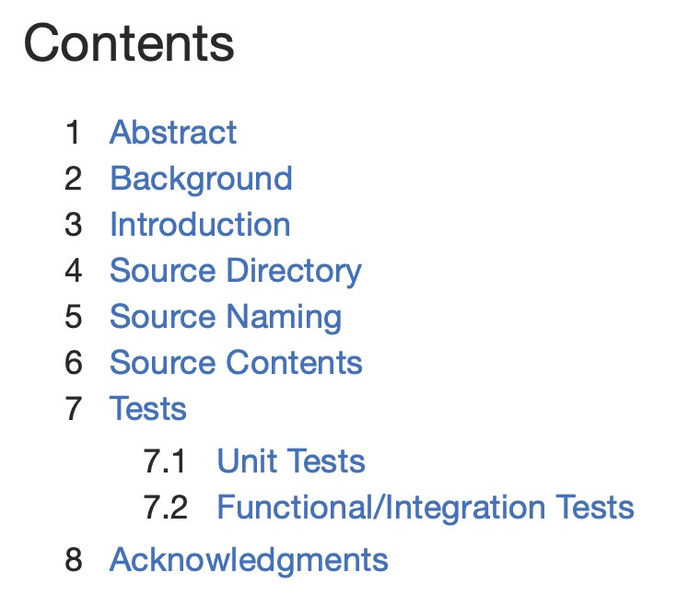Select the number 3 beside Introduction
700x595 pixels.
[x=74, y=225]
